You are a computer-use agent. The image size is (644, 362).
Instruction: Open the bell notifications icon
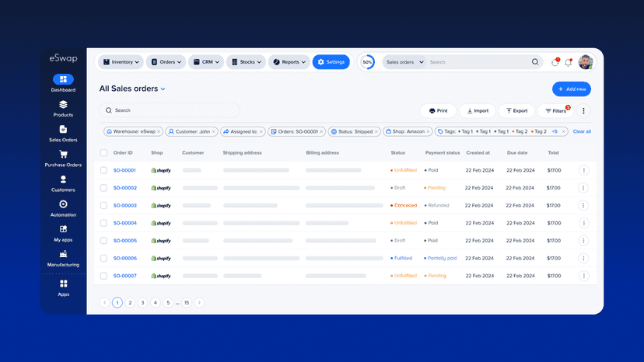click(569, 62)
